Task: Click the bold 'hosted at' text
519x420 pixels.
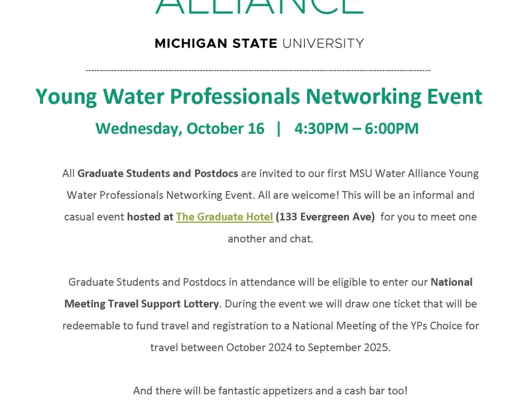Action: (150, 217)
